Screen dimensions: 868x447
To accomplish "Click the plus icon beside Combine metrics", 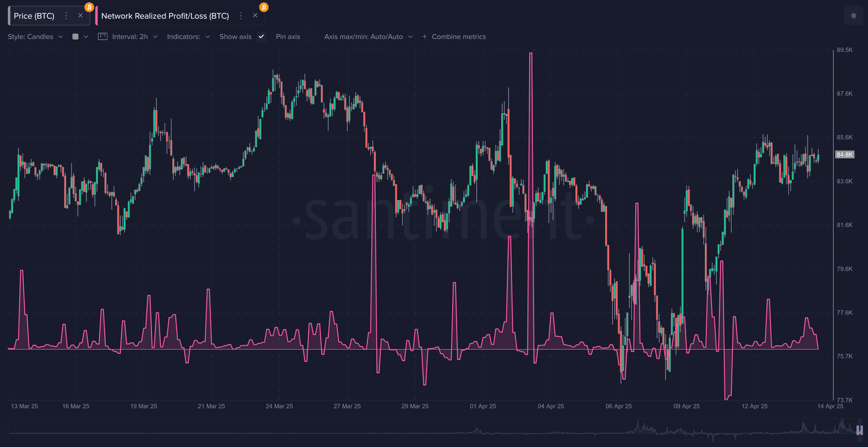I will 424,37.
